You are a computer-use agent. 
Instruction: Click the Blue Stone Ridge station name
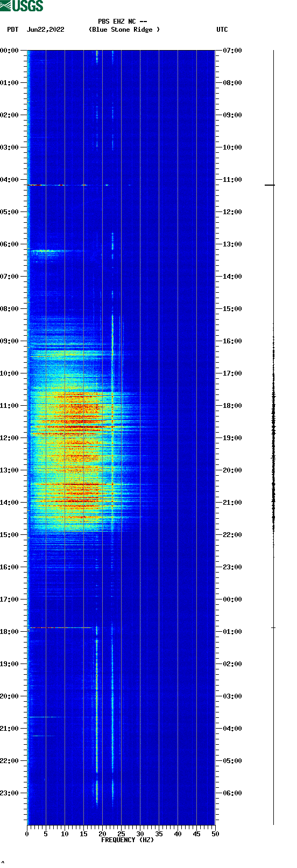pyautogui.click(x=124, y=30)
